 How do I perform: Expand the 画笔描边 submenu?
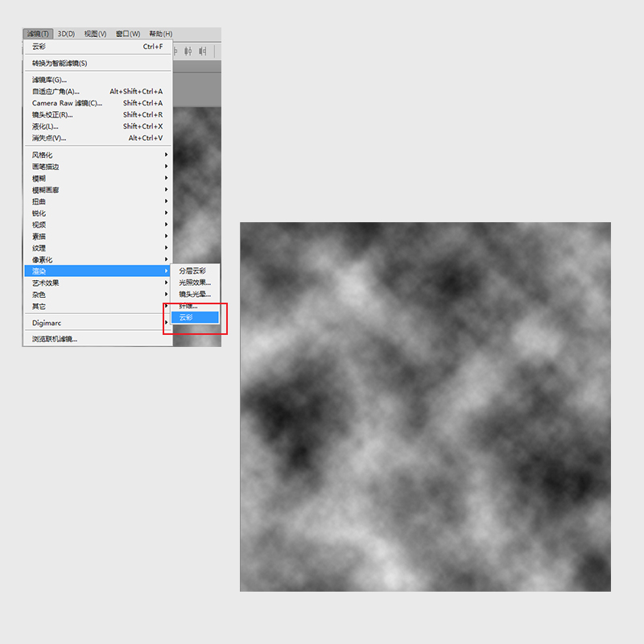[97, 167]
